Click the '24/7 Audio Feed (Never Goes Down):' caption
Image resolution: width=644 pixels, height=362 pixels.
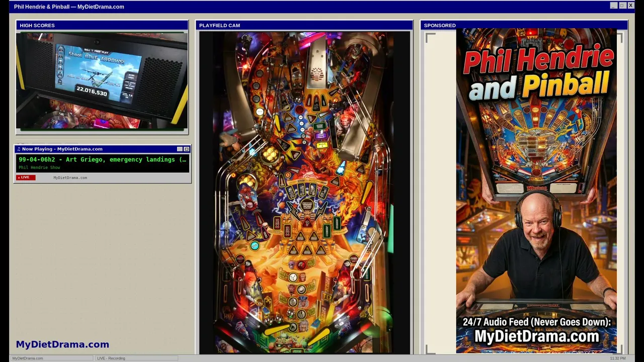(x=536, y=322)
